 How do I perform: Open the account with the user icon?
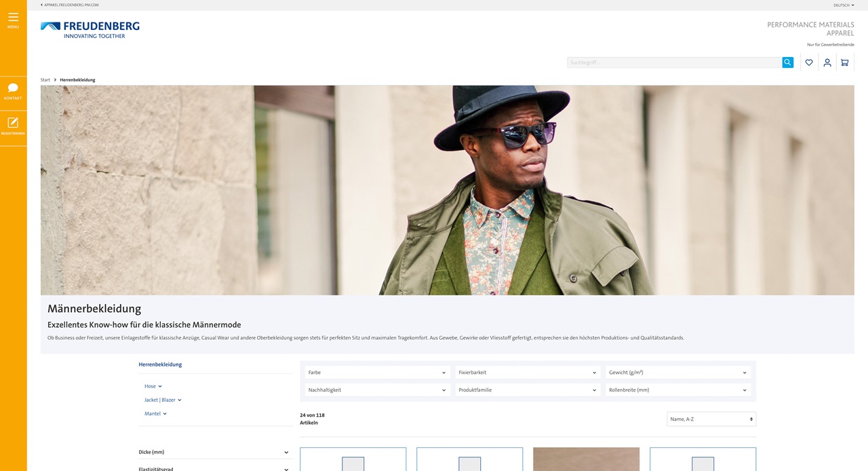(827, 62)
